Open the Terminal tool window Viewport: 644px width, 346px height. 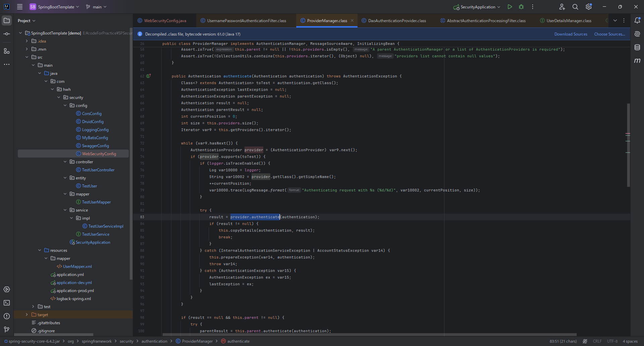7,303
